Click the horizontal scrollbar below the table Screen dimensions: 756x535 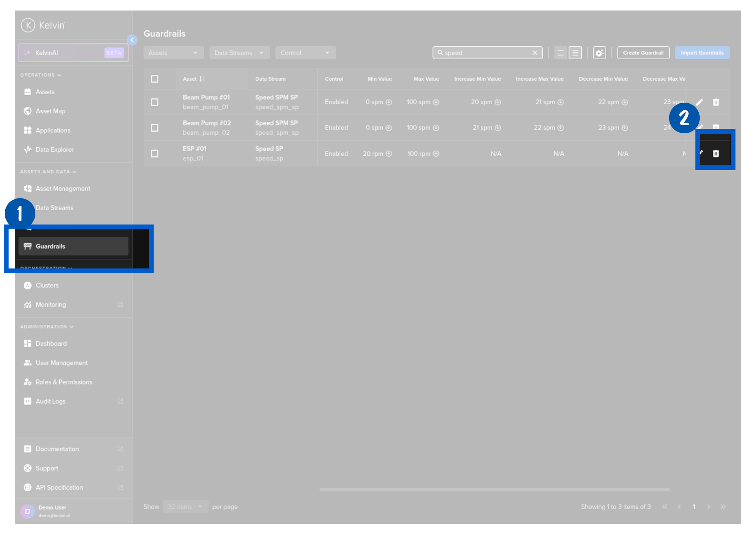click(494, 489)
